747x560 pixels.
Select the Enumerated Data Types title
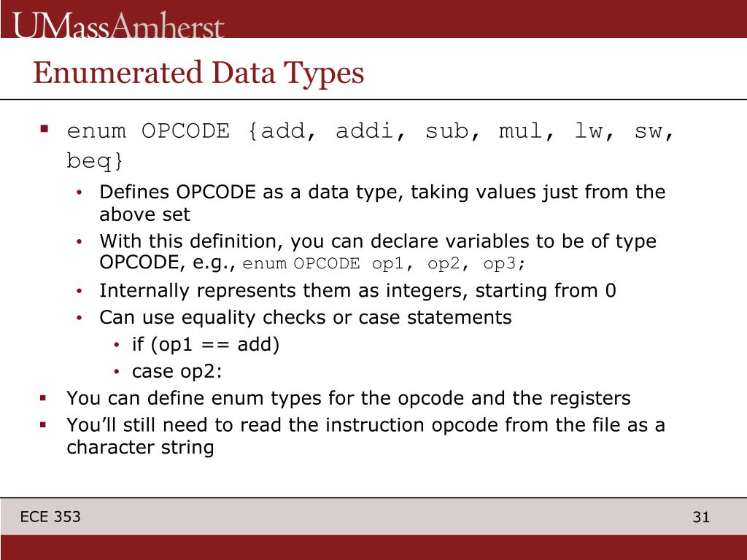click(198, 73)
